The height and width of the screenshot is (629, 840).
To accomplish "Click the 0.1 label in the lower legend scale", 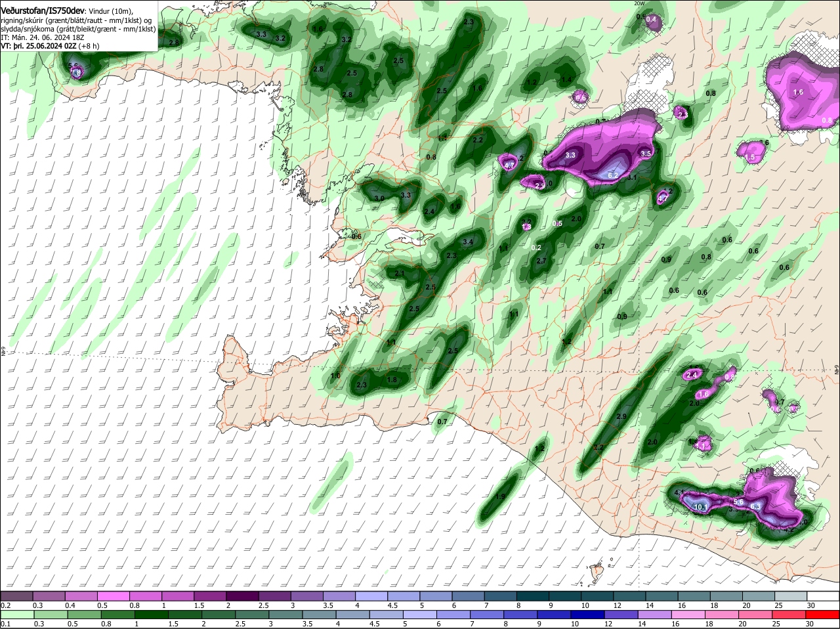I will tap(5, 624).
